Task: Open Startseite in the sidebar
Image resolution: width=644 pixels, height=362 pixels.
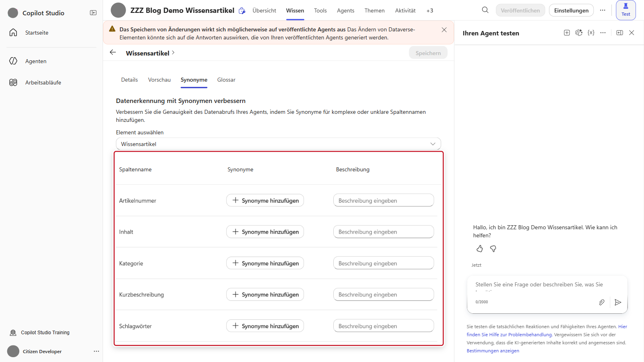Action: point(37,33)
